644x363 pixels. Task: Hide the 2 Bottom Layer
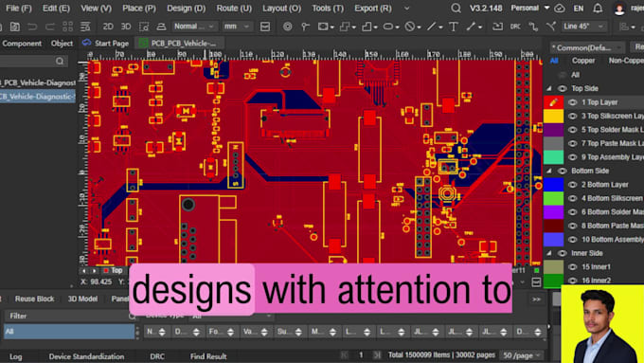click(573, 185)
